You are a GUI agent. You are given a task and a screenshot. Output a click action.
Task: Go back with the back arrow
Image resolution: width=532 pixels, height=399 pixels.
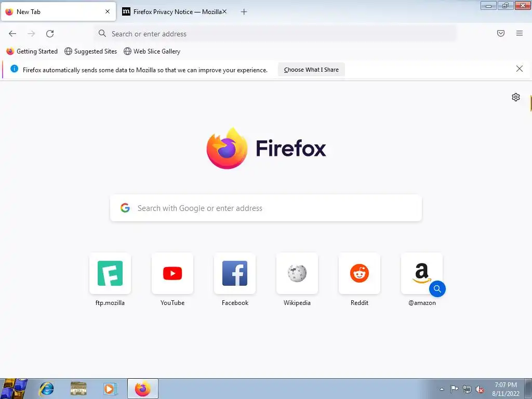click(12, 34)
